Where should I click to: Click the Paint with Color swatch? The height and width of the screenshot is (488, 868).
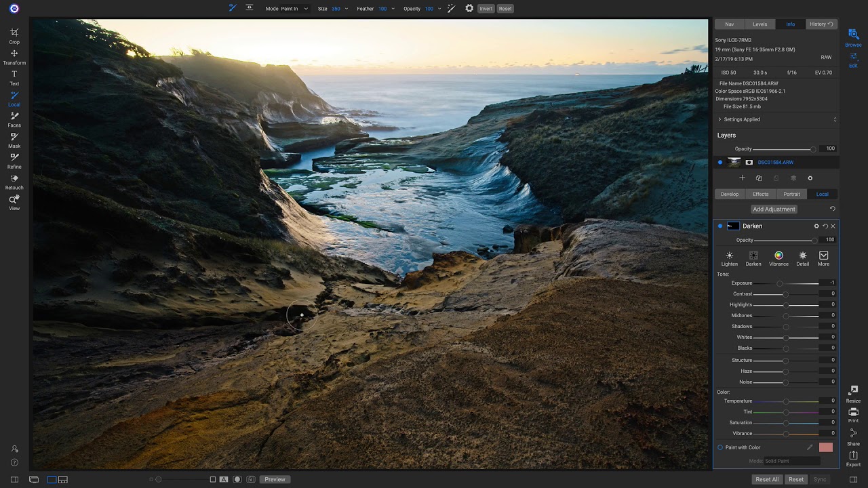point(825,447)
